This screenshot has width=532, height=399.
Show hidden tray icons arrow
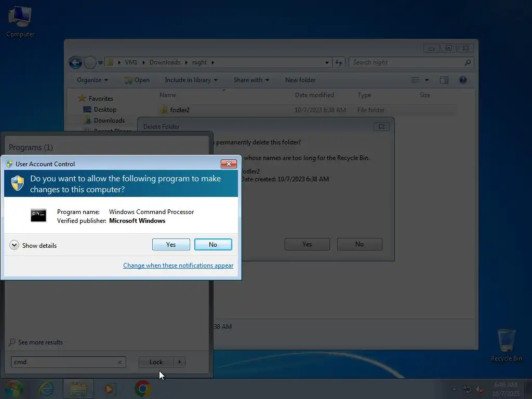pyautogui.click(x=454, y=390)
